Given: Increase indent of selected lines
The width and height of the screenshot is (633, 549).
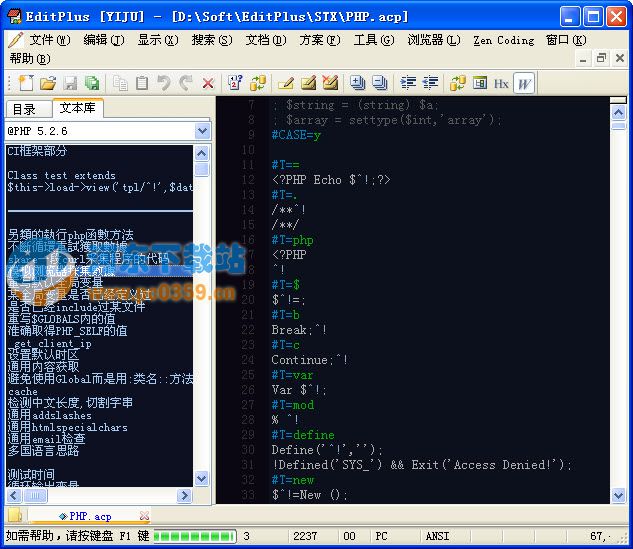Looking at the screenshot, I should click(x=408, y=83).
